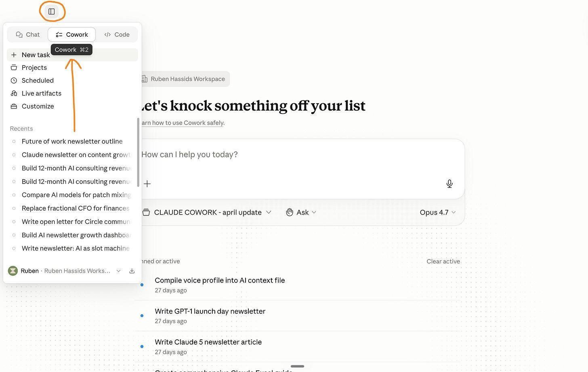Select the Cowork tab

(72, 35)
